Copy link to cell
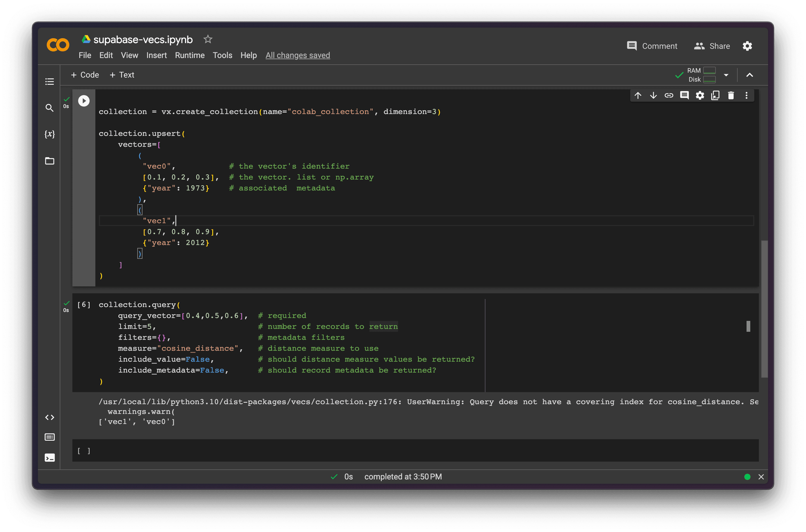This screenshot has width=806, height=532. coord(669,96)
